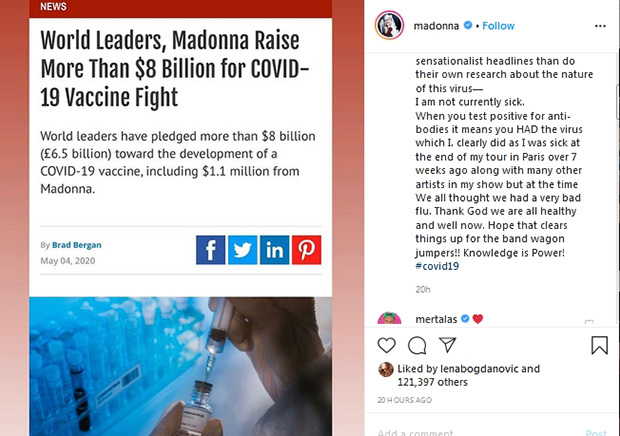This screenshot has height=436, width=620.
Task: Show the 121,397 others who liked
Action: point(431,381)
